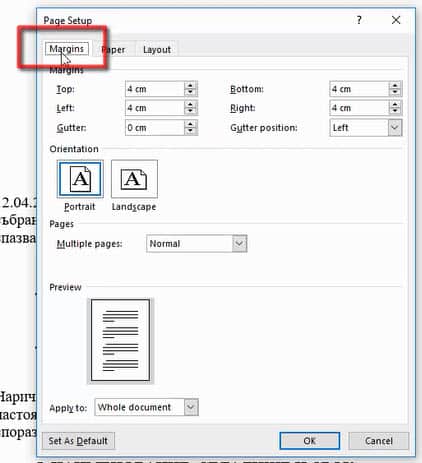Switch to the Paper tab
Viewport: 422px width, 463px height.
coord(113,50)
